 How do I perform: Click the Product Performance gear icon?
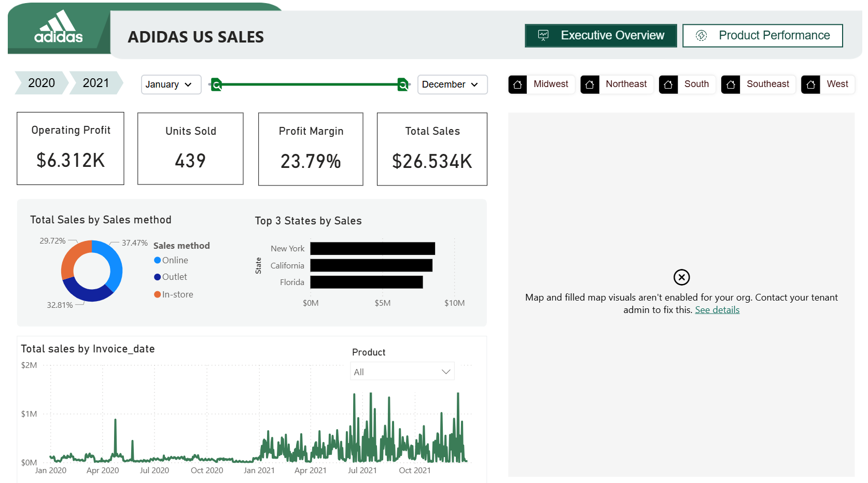point(701,35)
